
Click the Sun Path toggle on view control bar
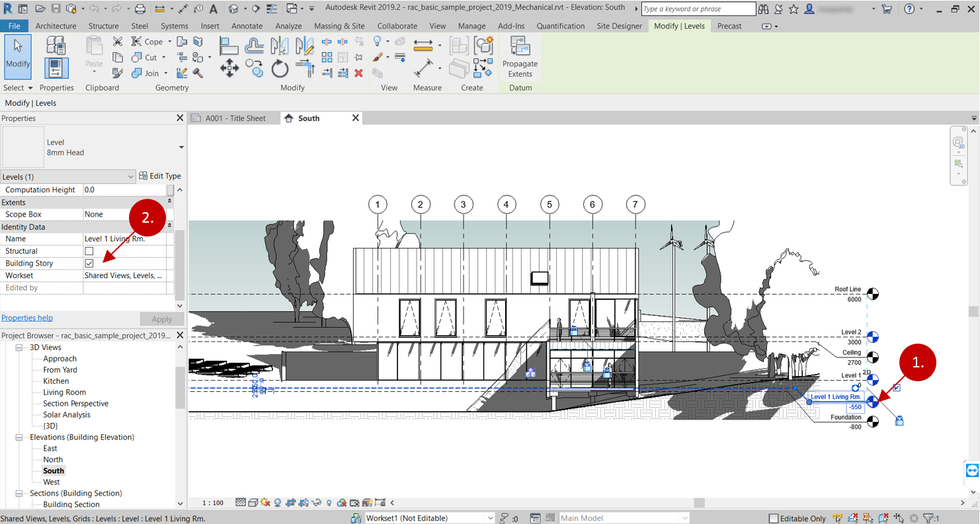pos(264,503)
